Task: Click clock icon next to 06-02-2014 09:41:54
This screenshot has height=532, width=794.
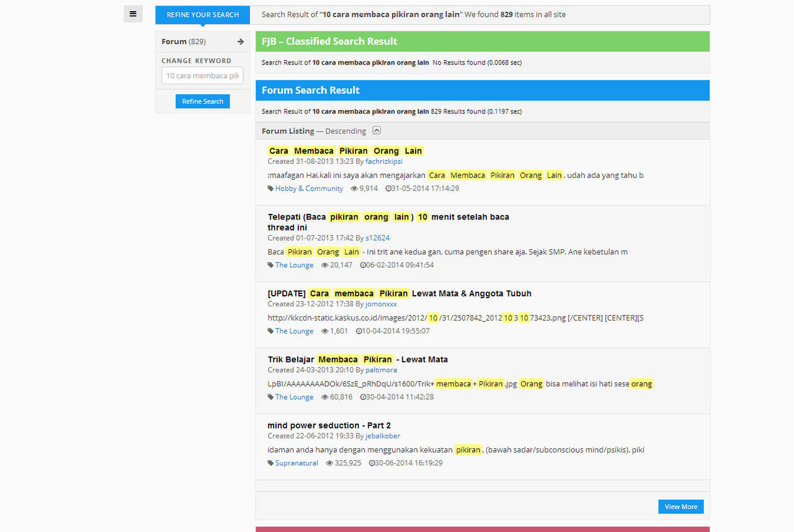Action: pos(363,265)
